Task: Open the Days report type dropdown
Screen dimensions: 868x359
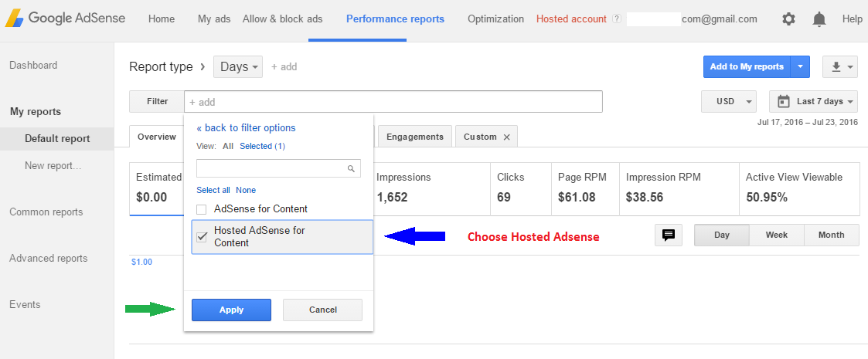Action: 238,67
